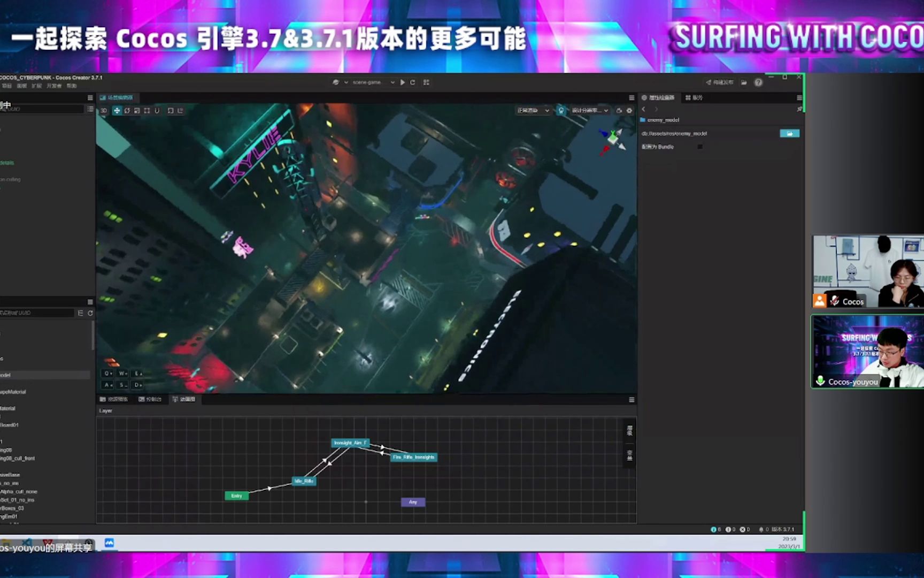Select the Scale tool in scene toolbar
The height and width of the screenshot is (578, 924).
(137, 111)
